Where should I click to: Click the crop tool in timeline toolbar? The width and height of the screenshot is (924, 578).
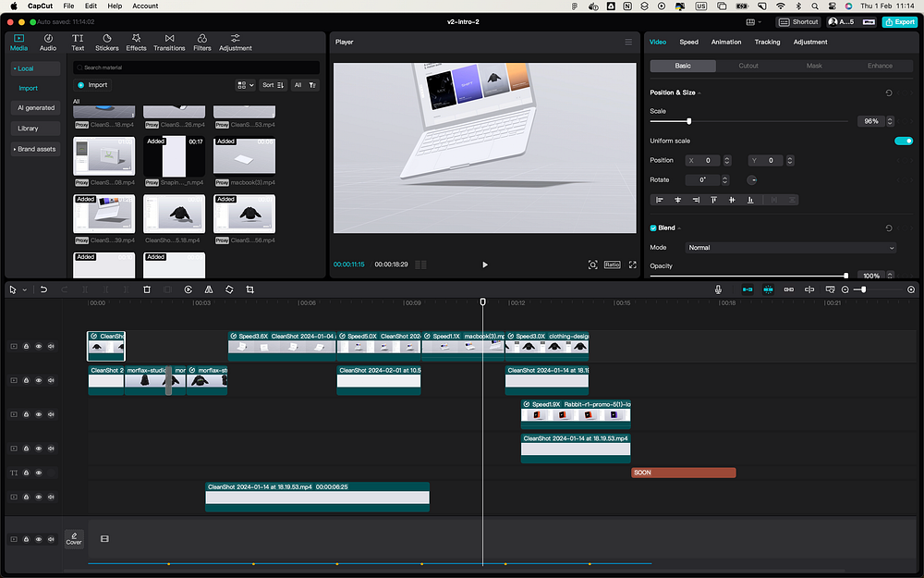(249, 289)
